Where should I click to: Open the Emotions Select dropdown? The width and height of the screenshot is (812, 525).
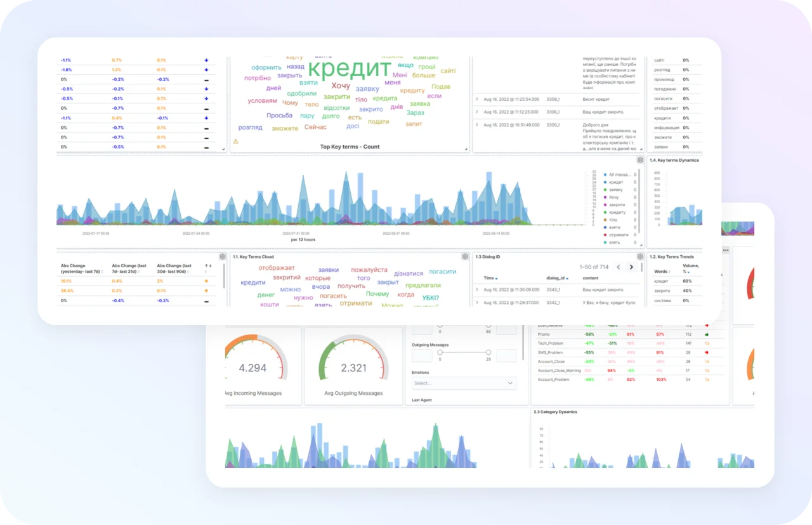tap(464, 383)
